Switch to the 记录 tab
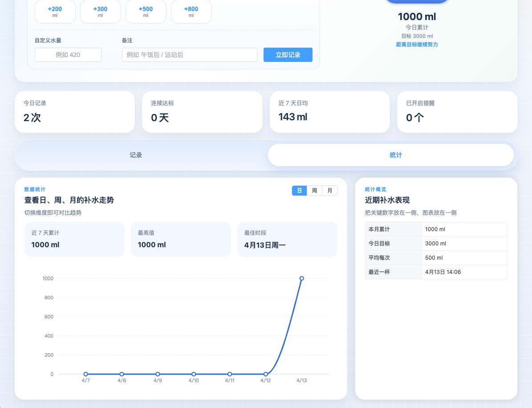Image resolution: width=532 pixels, height=408 pixels. pos(136,155)
